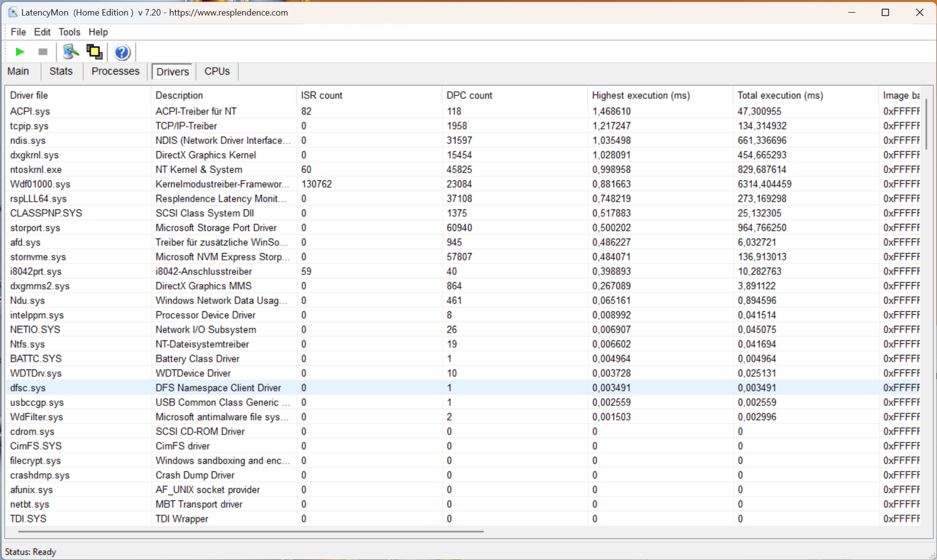Open the Tools menu
937x560 pixels.
click(x=69, y=32)
